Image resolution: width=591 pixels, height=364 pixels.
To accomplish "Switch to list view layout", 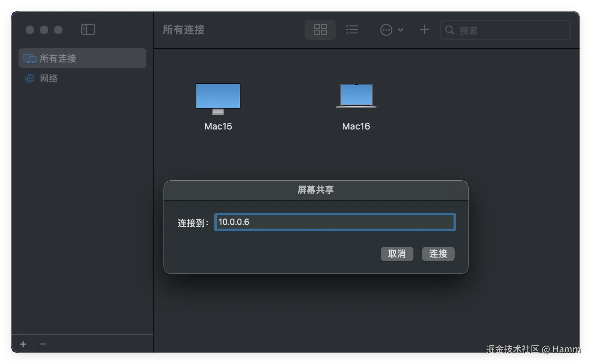I will tap(352, 29).
